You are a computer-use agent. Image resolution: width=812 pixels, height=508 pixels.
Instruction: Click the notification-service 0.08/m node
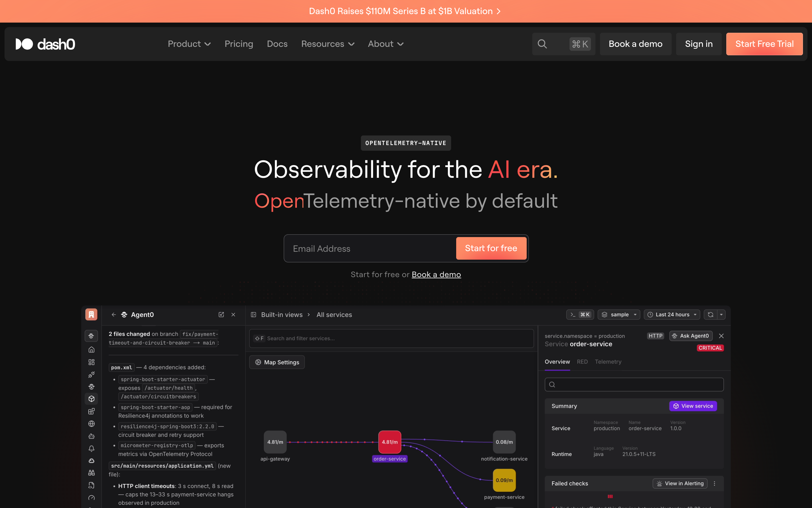click(x=504, y=442)
